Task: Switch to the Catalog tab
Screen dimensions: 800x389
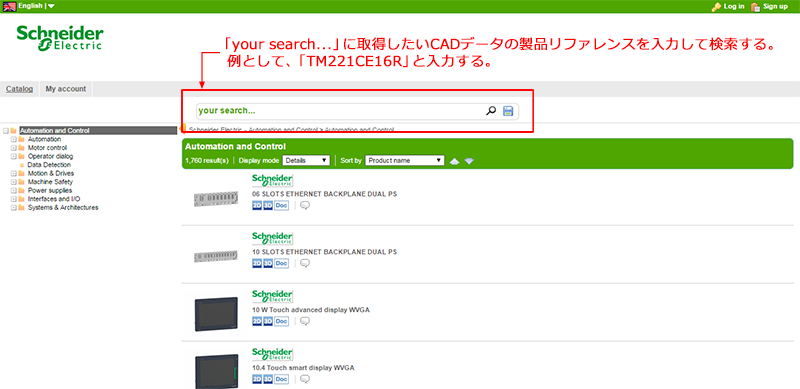Action: click(x=19, y=89)
